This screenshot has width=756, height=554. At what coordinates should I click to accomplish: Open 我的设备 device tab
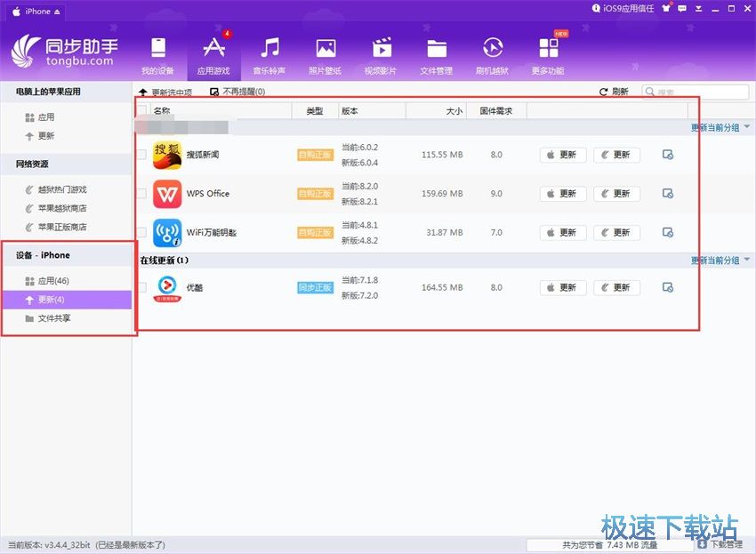tap(157, 56)
